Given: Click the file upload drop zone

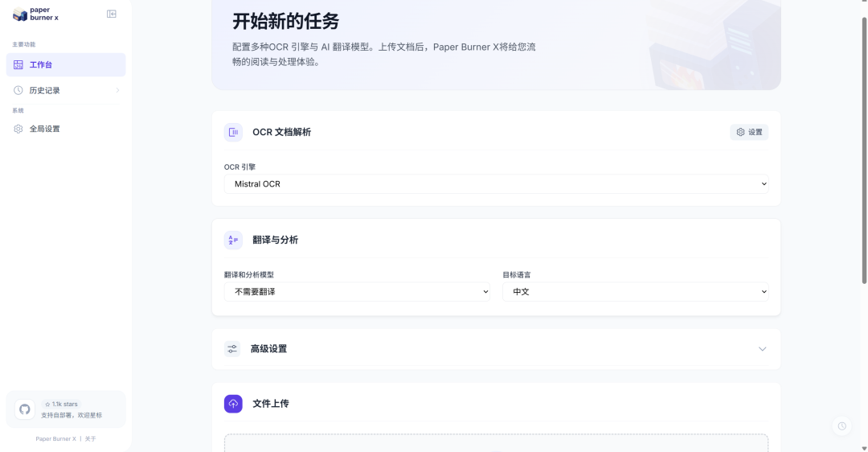Looking at the screenshot, I should point(496,443).
